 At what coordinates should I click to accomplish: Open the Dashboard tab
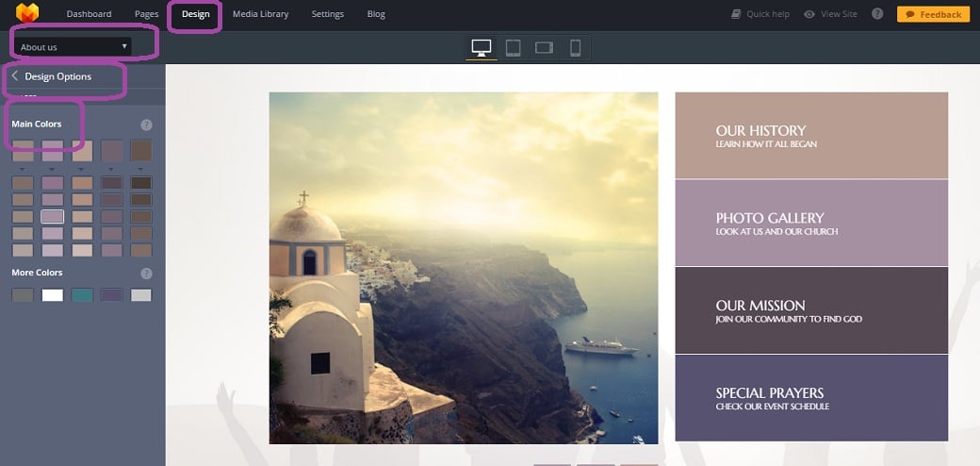(x=89, y=14)
